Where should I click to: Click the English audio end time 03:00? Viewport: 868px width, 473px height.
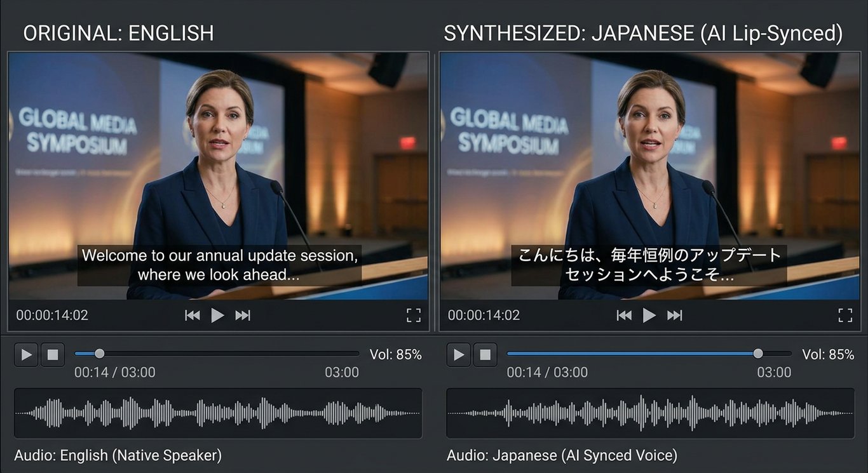[342, 372]
